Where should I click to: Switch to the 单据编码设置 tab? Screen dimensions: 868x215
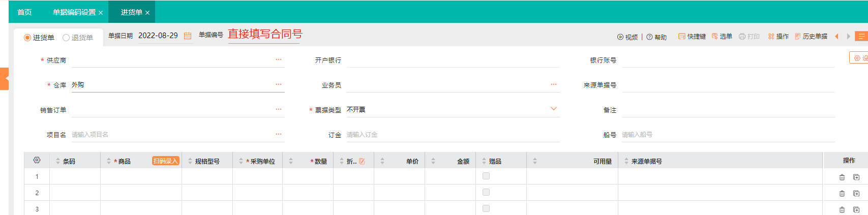point(75,12)
